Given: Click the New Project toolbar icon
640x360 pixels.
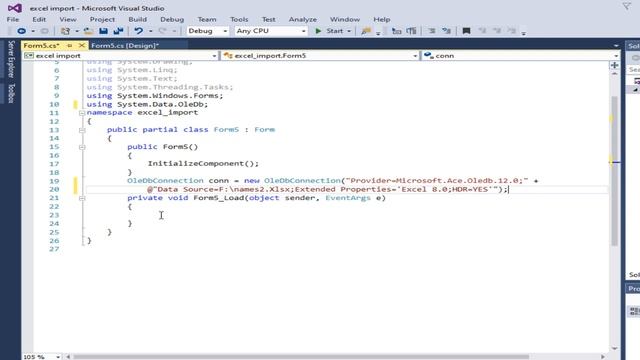Looking at the screenshot, I should click(65, 31).
